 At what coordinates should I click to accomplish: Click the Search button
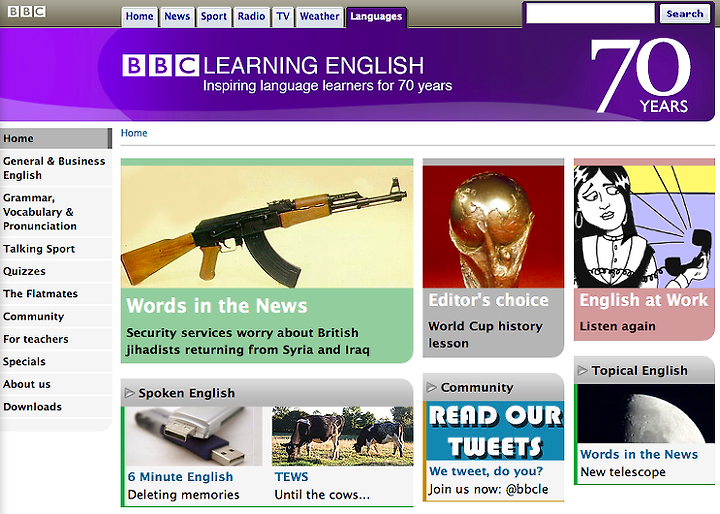tap(685, 13)
